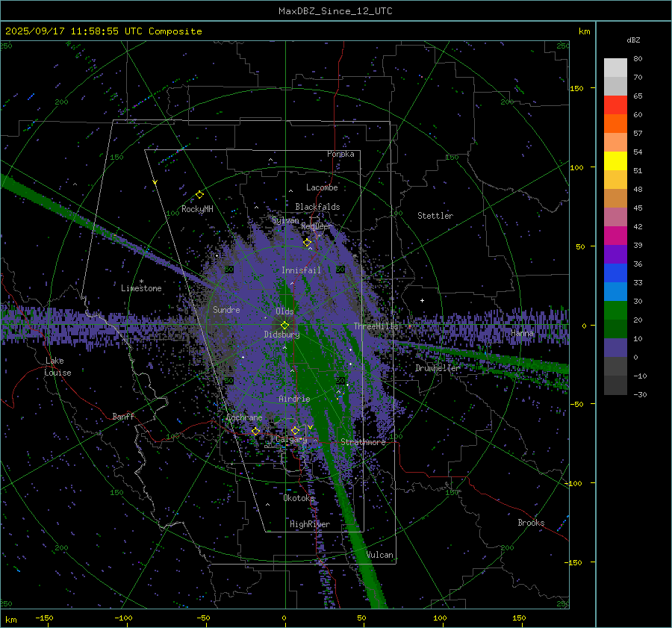Select the yellow diamond marker below Cochrane
Viewport: 672px width, 628px height.
tap(255, 432)
